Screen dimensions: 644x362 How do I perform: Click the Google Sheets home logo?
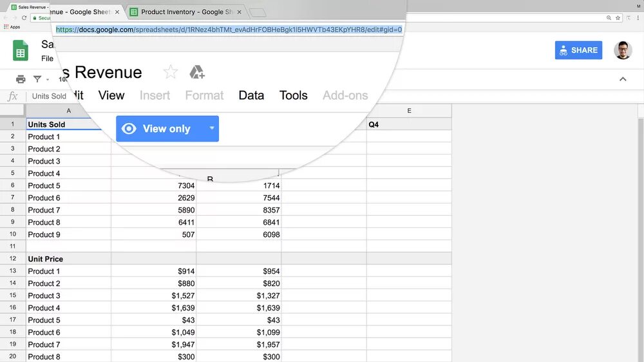coord(20,50)
